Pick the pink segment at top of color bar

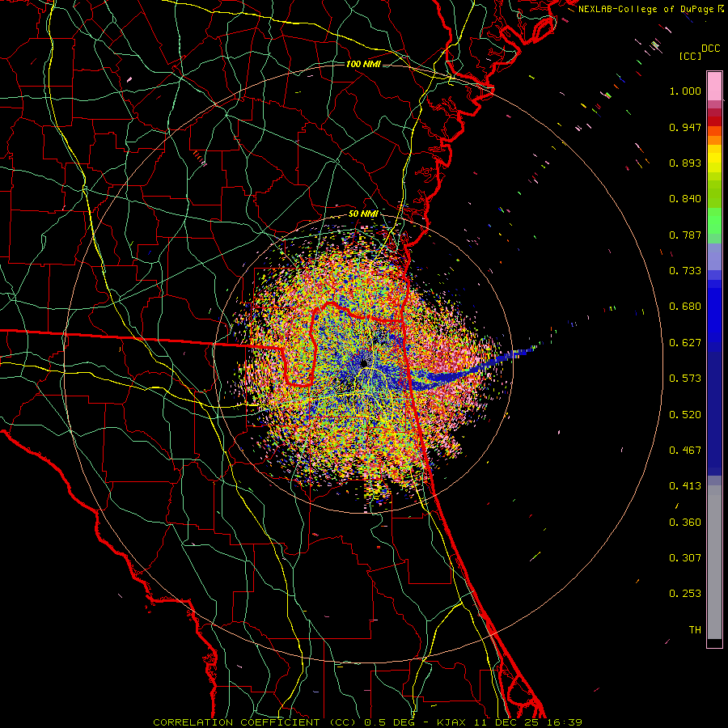pyautogui.click(x=714, y=87)
